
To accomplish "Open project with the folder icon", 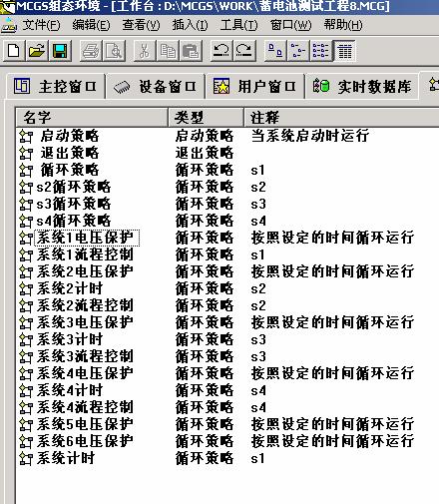I will 37,51.
